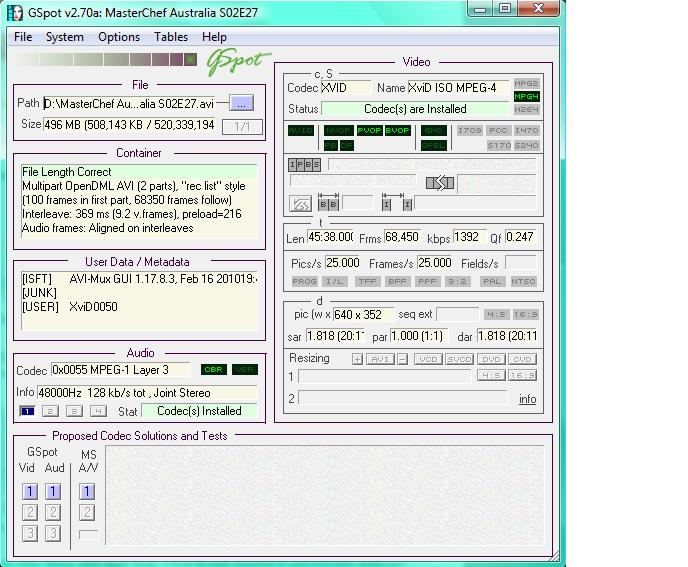Viewport: 688px width, 567px height.
Task: Click the I/L interlaced indicator
Action: [335, 281]
